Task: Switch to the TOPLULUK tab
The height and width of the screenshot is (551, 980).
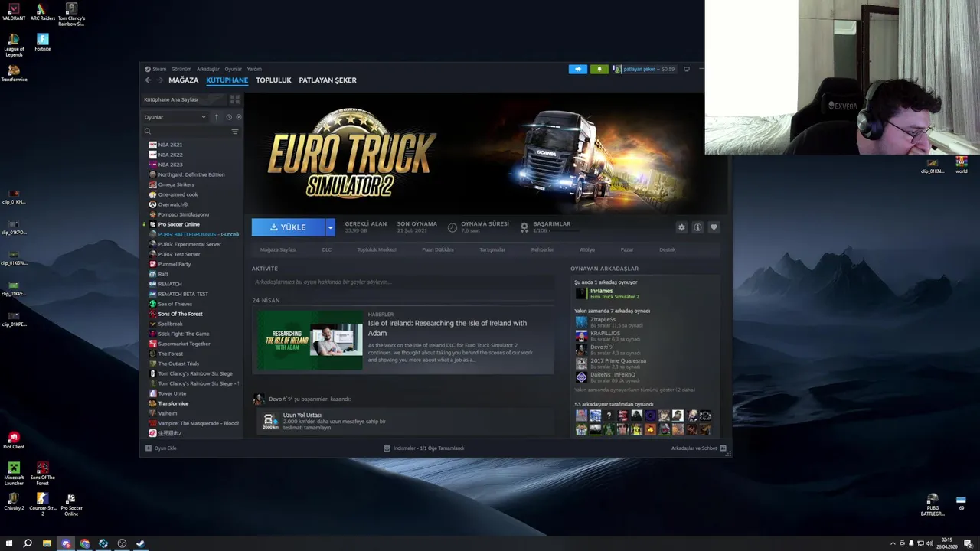Action: pos(273,80)
